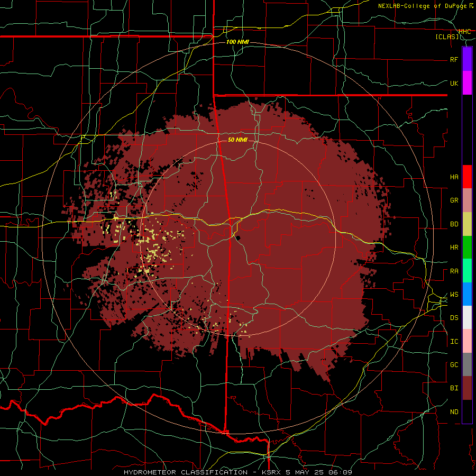Click the BD yellow legend color block
The height and width of the screenshot is (476, 476).
pyautogui.click(x=467, y=224)
